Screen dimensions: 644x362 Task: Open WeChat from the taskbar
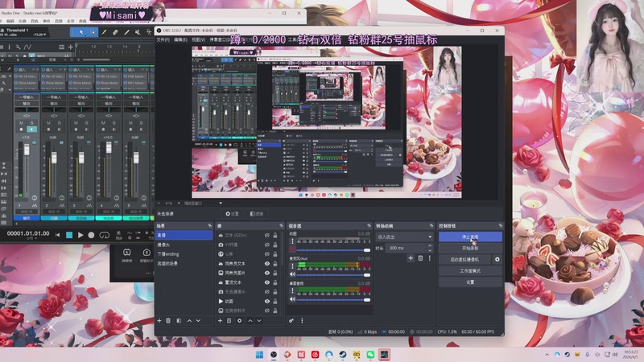pos(370,355)
